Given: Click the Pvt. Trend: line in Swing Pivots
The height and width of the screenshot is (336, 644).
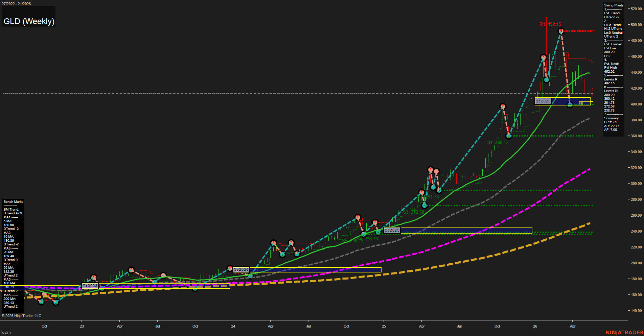Looking at the screenshot, I should click(612, 13).
